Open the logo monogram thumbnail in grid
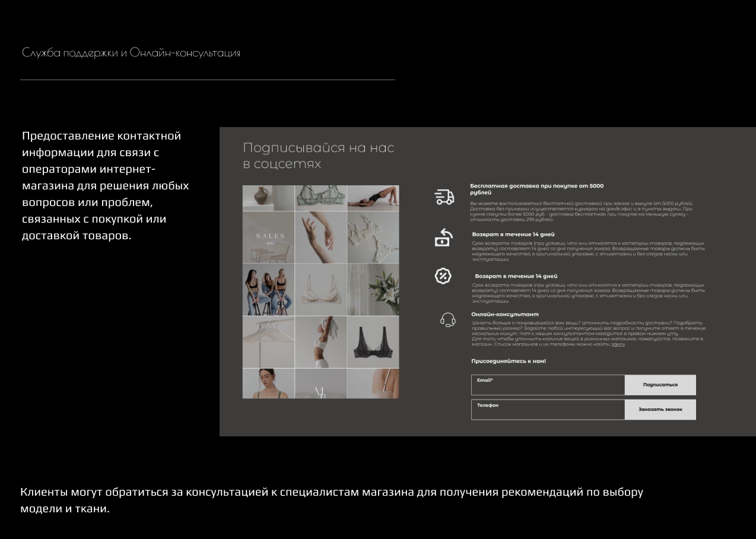The height and width of the screenshot is (539, 756). tap(320, 383)
